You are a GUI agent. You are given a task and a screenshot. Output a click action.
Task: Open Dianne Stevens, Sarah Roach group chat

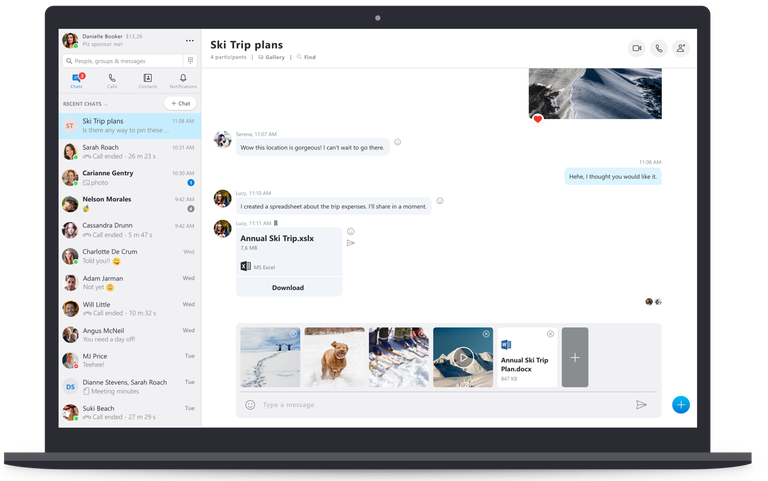point(130,386)
